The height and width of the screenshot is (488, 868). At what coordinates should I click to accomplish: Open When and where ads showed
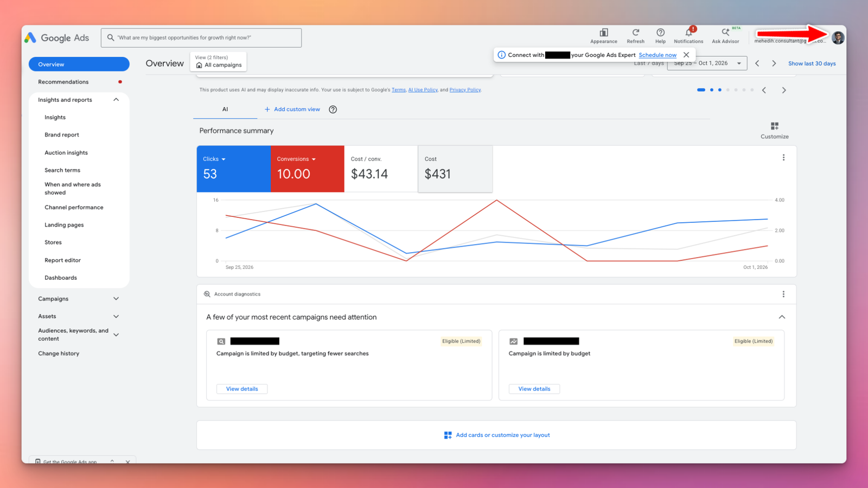coord(73,189)
